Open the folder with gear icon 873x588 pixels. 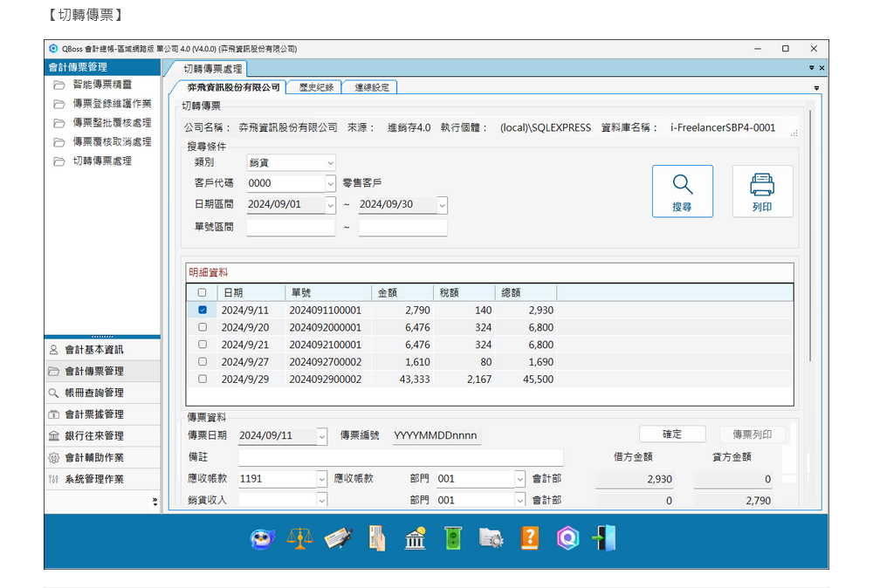[491, 538]
